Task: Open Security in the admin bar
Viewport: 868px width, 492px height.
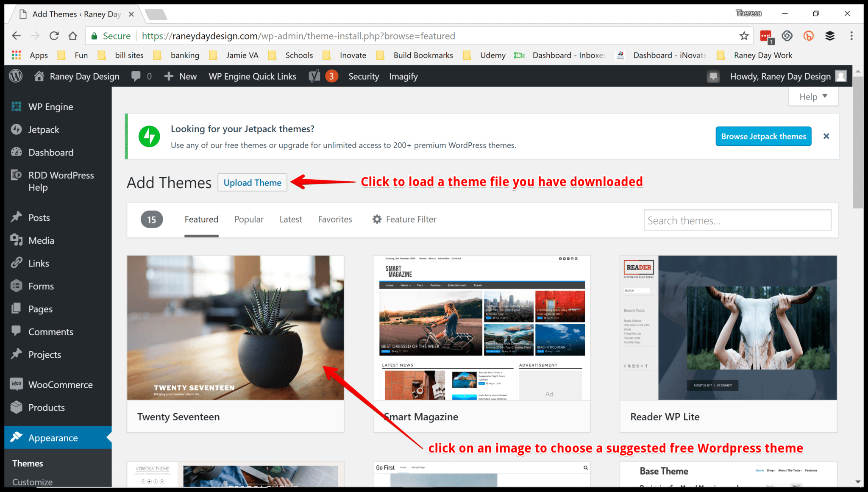Action: coord(364,76)
